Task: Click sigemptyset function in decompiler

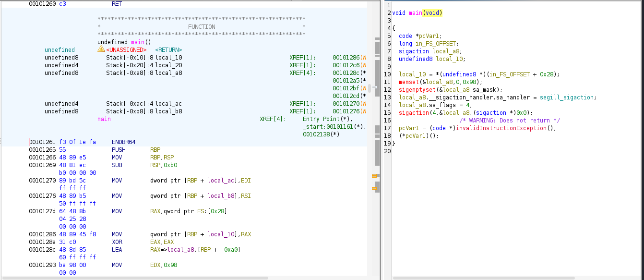Action: 416,90
